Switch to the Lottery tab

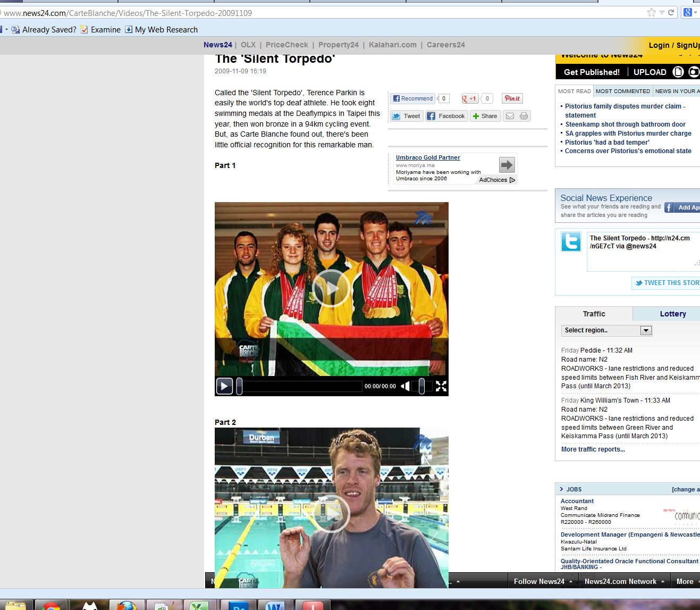coord(672,314)
